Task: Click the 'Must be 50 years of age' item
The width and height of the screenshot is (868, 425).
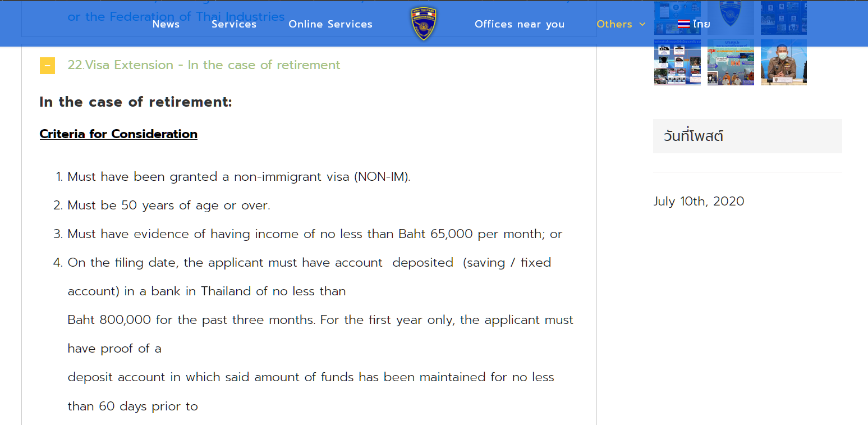Action: [x=169, y=205]
